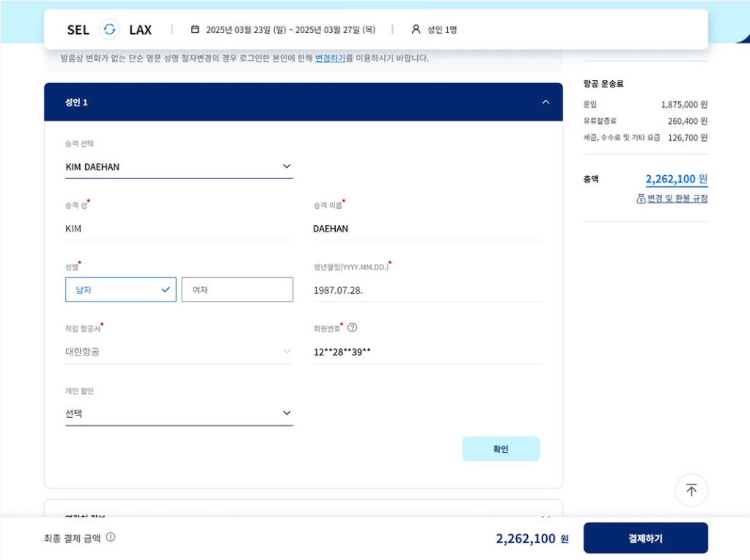Click the LAX arrival code

click(140, 29)
